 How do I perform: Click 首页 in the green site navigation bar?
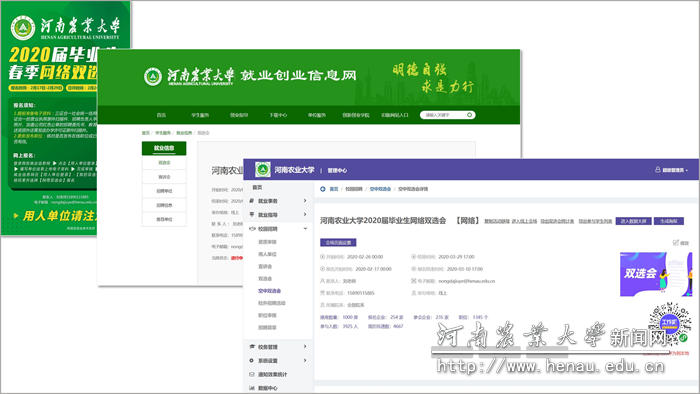161,115
